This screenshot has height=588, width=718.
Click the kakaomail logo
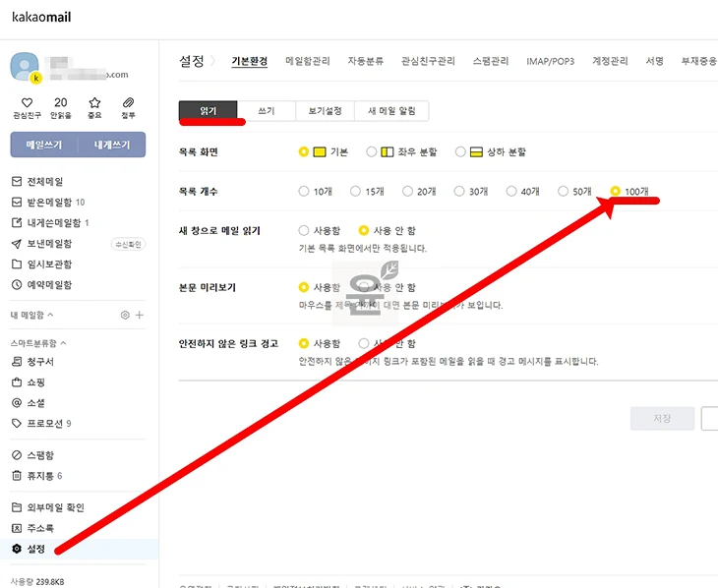tap(41, 18)
